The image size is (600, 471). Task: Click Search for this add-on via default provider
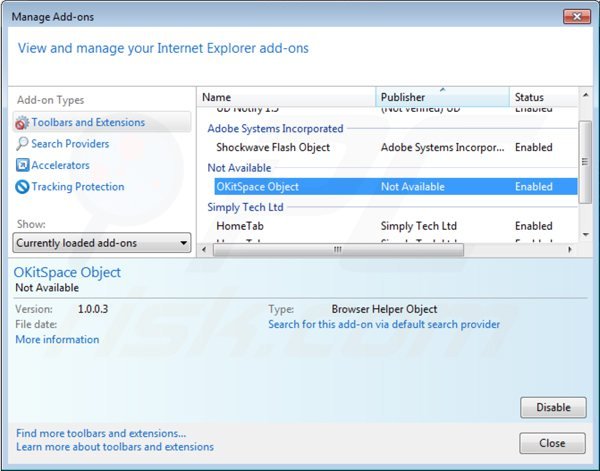(x=384, y=324)
